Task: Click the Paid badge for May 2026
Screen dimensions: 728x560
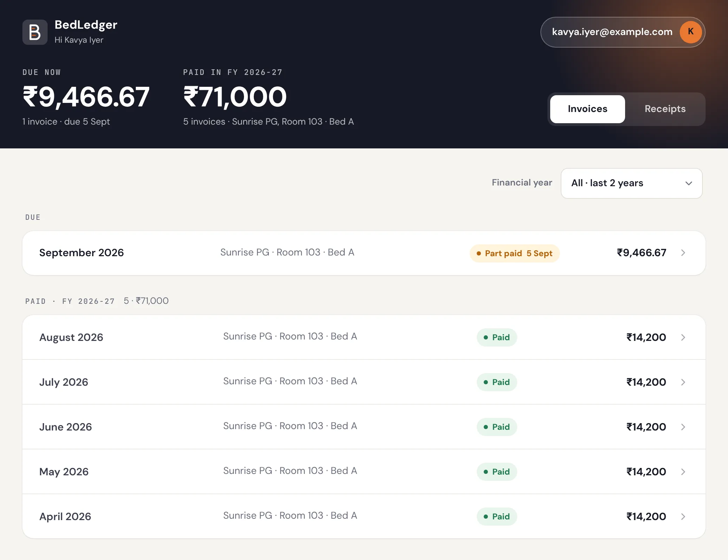Action: click(x=497, y=472)
